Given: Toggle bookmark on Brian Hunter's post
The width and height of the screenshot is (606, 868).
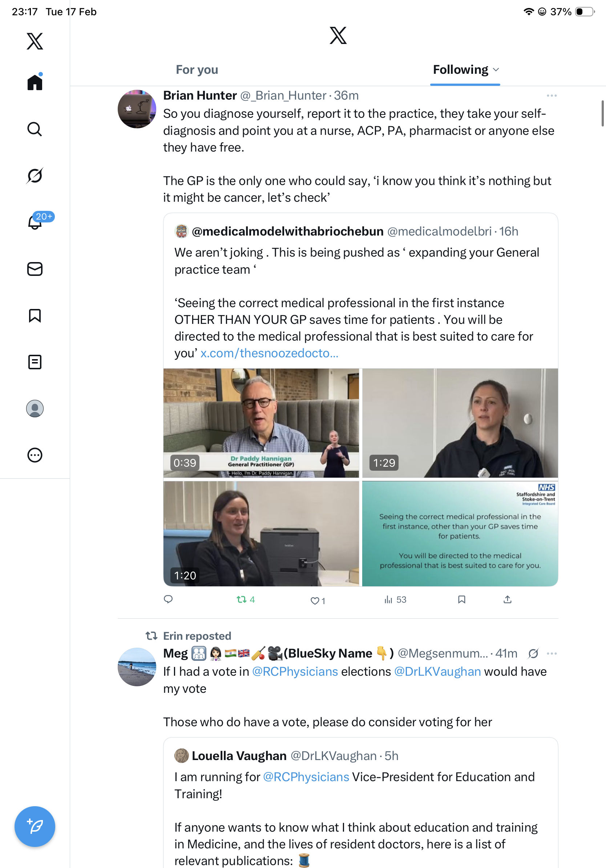Looking at the screenshot, I should pos(462,600).
